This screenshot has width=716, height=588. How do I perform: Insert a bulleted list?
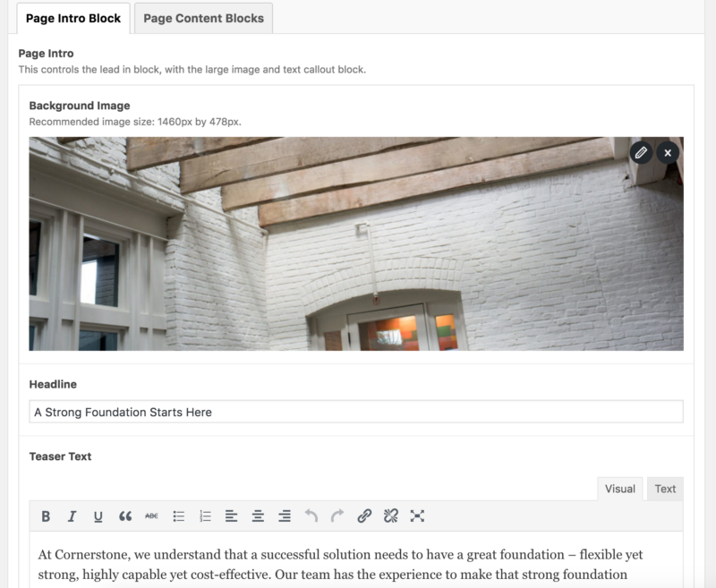click(x=178, y=516)
